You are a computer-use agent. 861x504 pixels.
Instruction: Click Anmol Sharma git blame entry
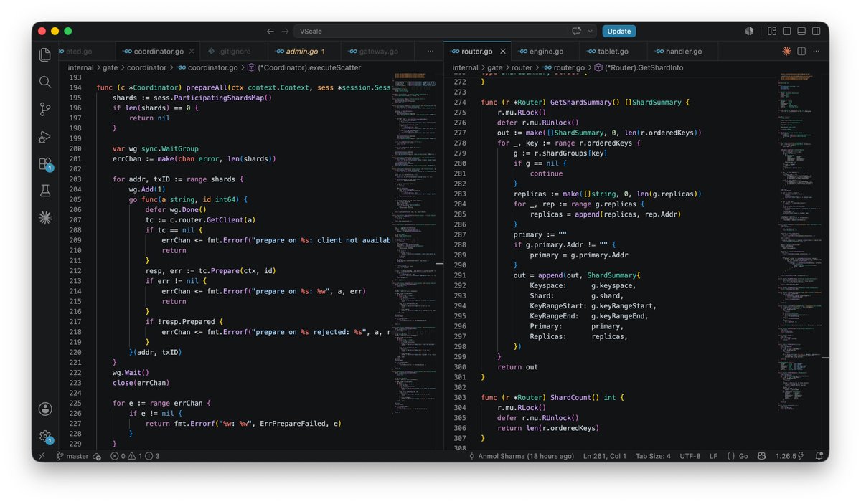point(522,456)
